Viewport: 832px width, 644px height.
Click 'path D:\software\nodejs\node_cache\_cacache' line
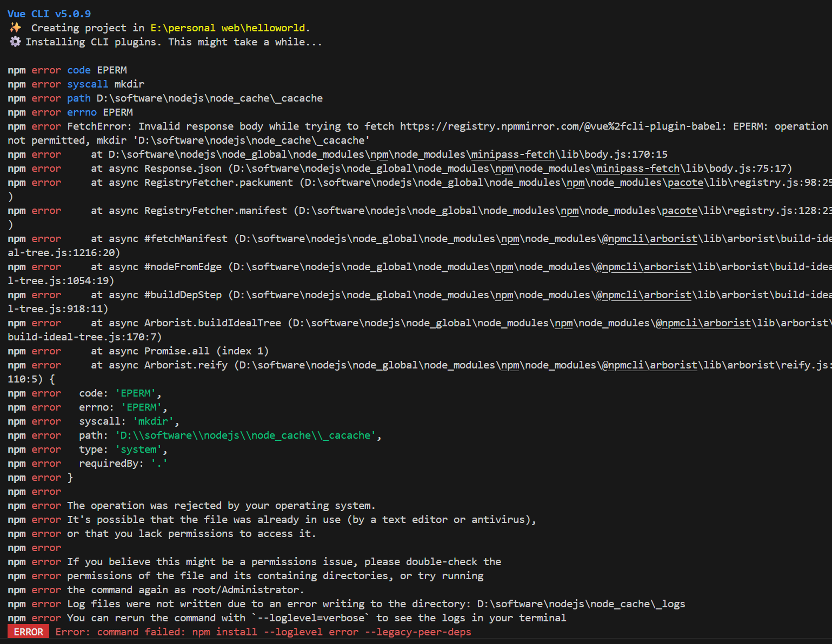tap(165, 98)
